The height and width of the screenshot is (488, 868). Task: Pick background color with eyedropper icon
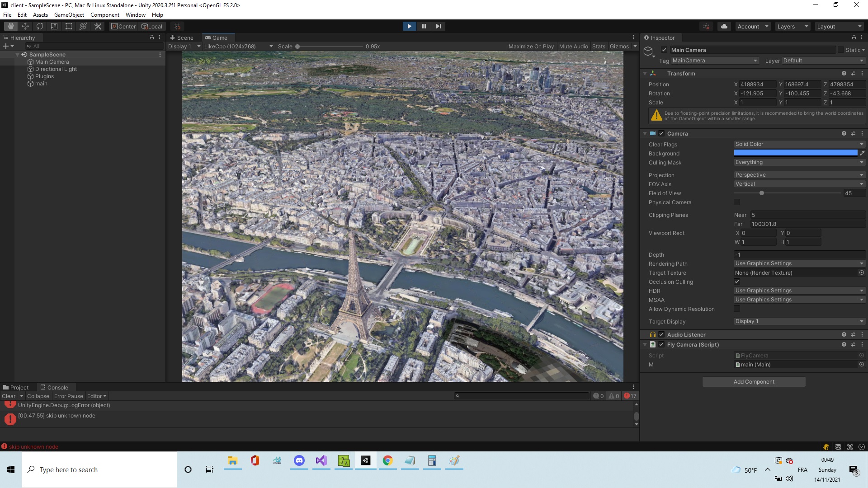tap(862, 153)
